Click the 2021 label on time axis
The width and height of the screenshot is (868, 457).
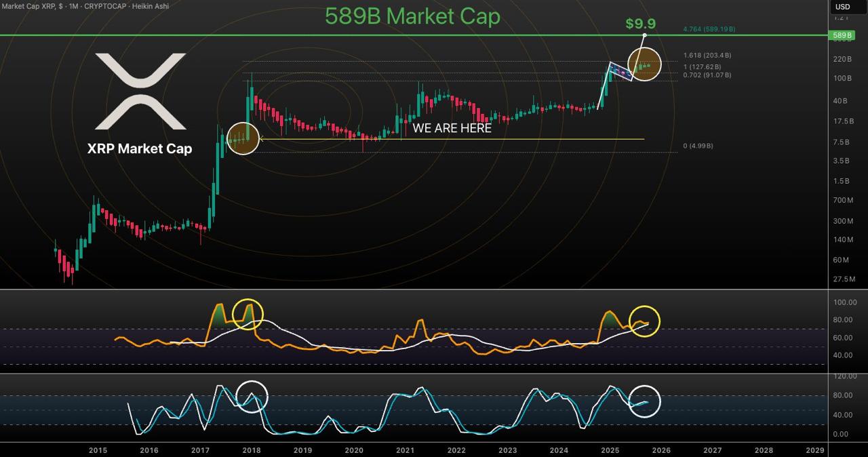[x=405, y=450]
